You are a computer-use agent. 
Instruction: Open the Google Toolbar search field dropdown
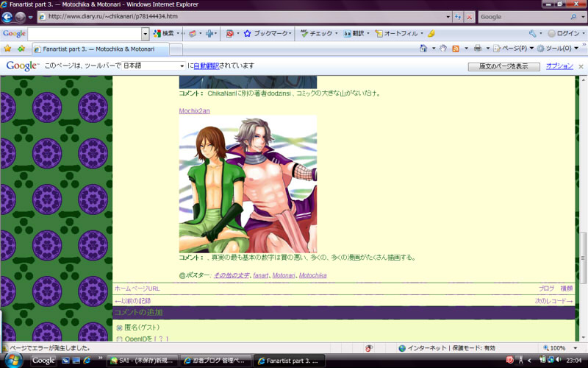146,34
